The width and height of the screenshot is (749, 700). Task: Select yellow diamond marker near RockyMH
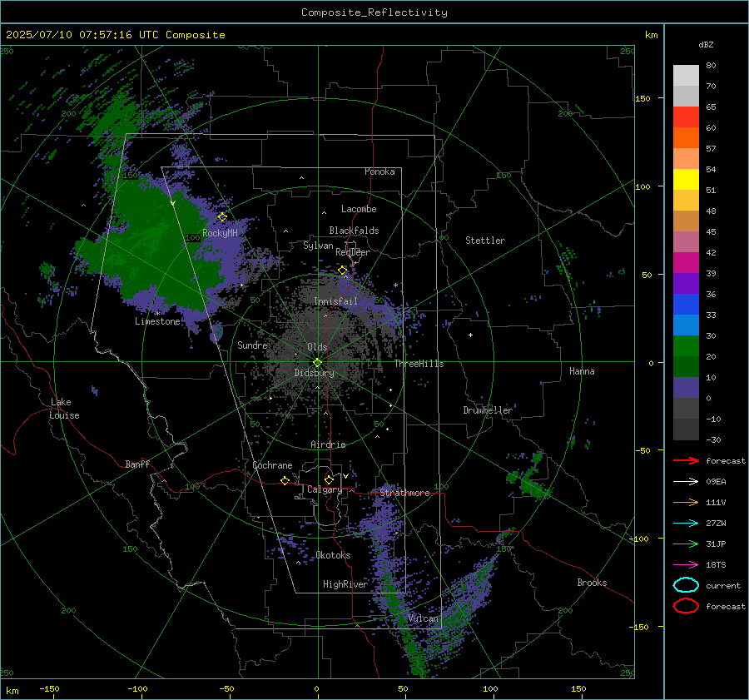tap(222, 217)
